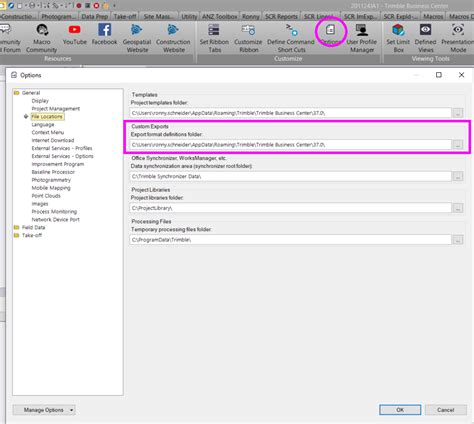Switch to the Photogram ribbon tab

pyautogui.click(x=58, y=16)
